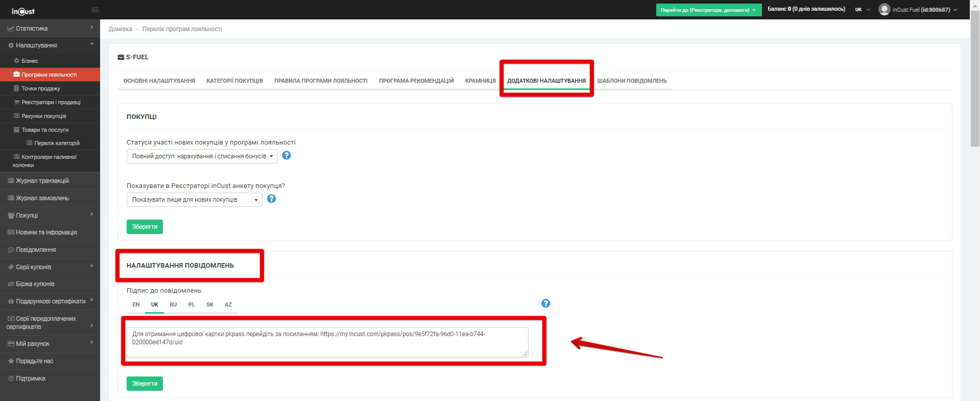This screenshot has width=980, height=401.
Task: Click the Серії купонів tag icon
Action: point(11,267)
